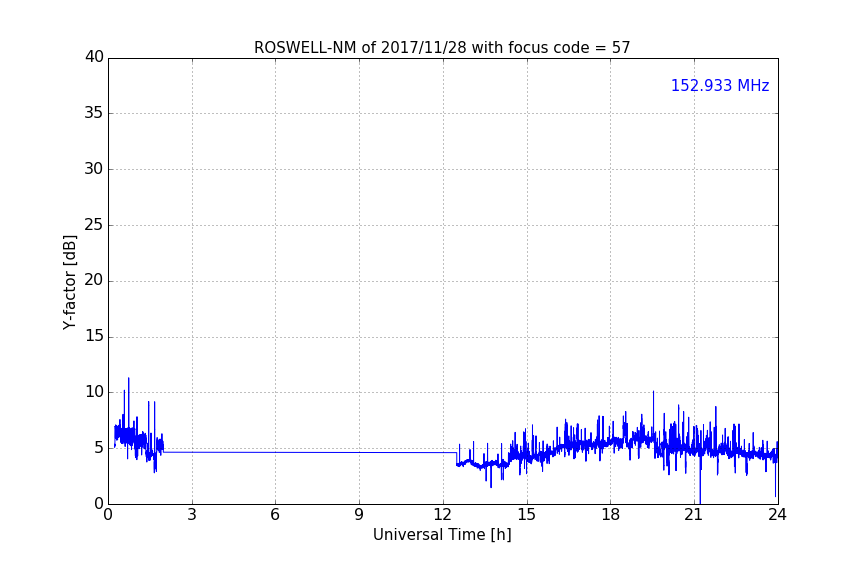The image size is (864, 576).
Task: Click the y-axis tick value 35
Action: pyautogui.click(x=94, y=113)
